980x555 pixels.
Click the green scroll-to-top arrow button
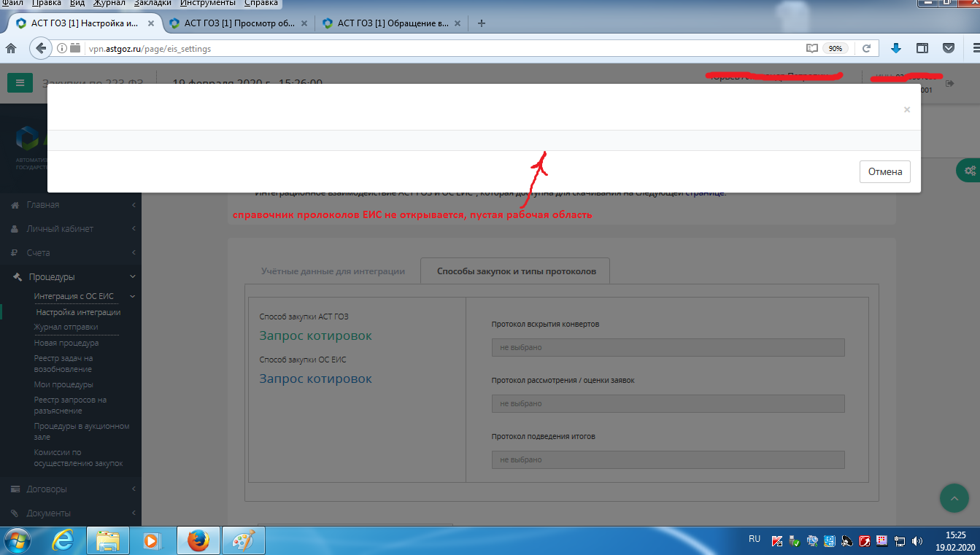(954, 497)
